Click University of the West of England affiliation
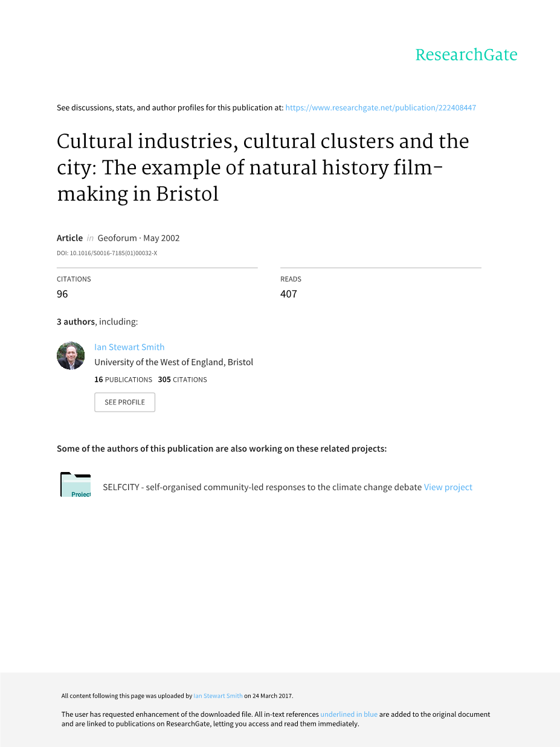560x747 pixels. [x=173, y=363]
